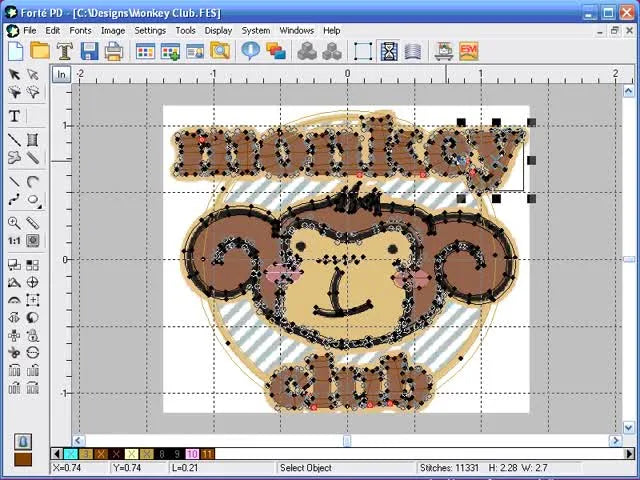Choose the starburst black arrow select tool
Screen dimensions: 640x480
click(x=14, y=92)
